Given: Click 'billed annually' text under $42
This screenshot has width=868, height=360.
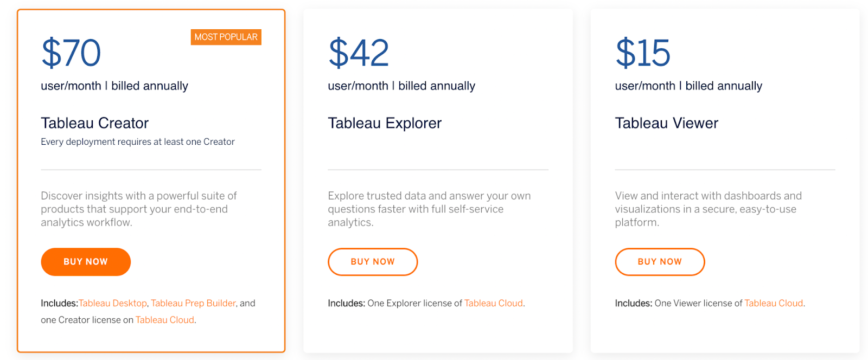Looking at the screenshot, I should 437,86.
